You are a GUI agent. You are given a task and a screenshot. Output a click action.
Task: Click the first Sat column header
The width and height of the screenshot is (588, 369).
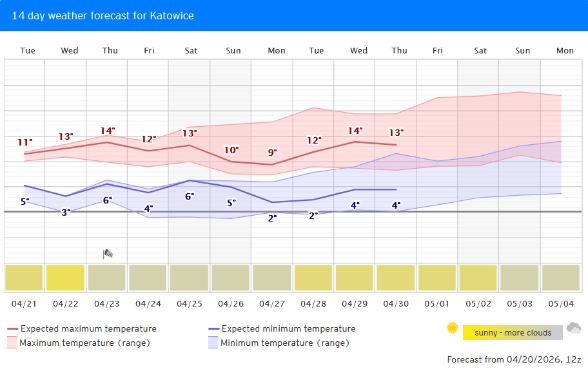coord(191,51)
